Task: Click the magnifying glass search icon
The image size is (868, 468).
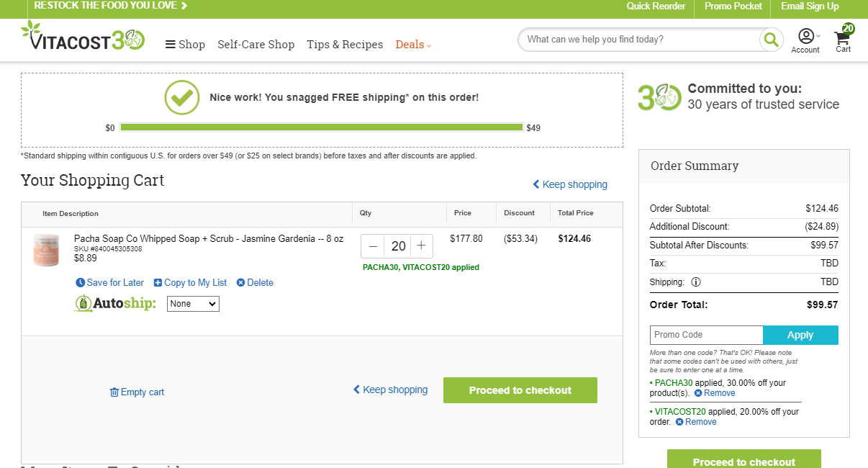Action: pos(771,40)
